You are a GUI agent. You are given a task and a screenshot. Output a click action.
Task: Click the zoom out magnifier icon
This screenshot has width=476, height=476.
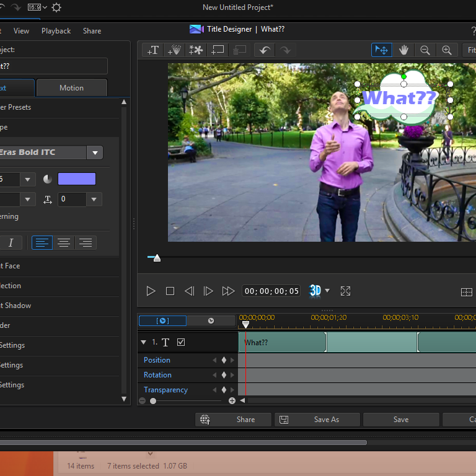(425, 50)
